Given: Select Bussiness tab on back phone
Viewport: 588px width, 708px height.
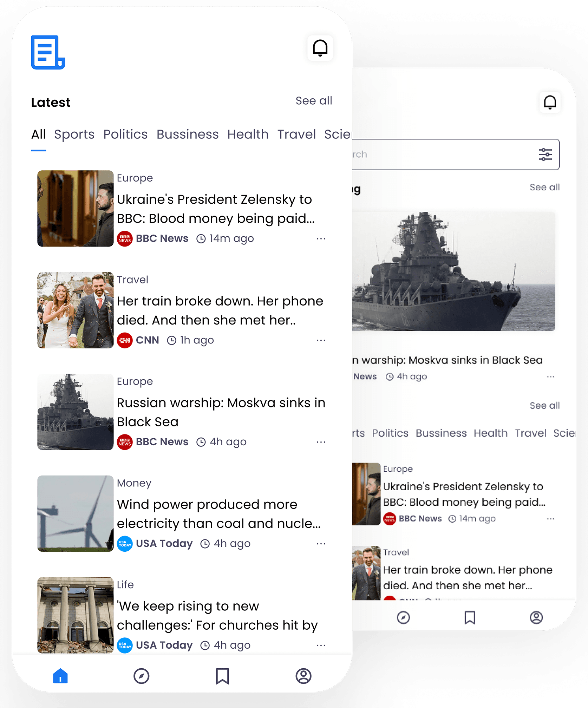Looking at the screenshot, I should coord(441,433).
